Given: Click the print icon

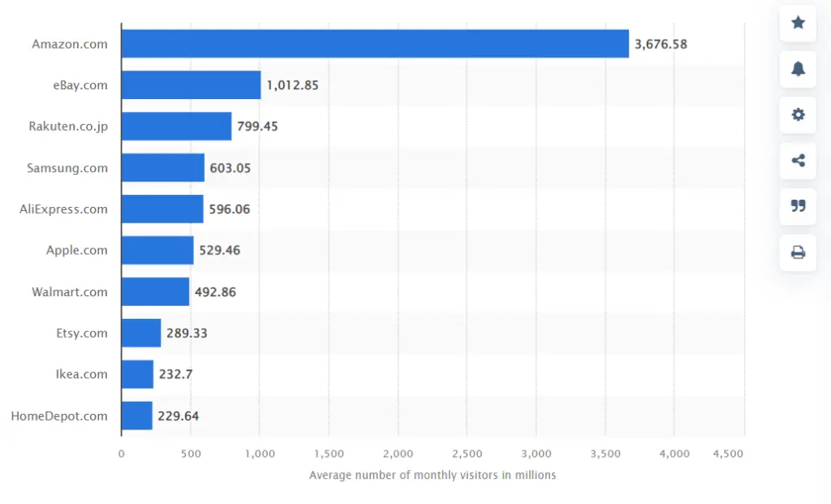Looking at the screenshot, I should (798, 252).
